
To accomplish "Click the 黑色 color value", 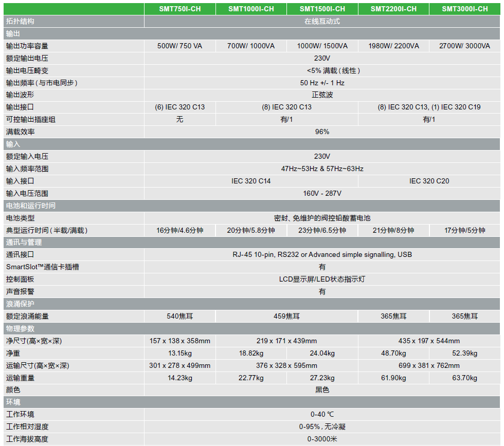I will point(322,390).
